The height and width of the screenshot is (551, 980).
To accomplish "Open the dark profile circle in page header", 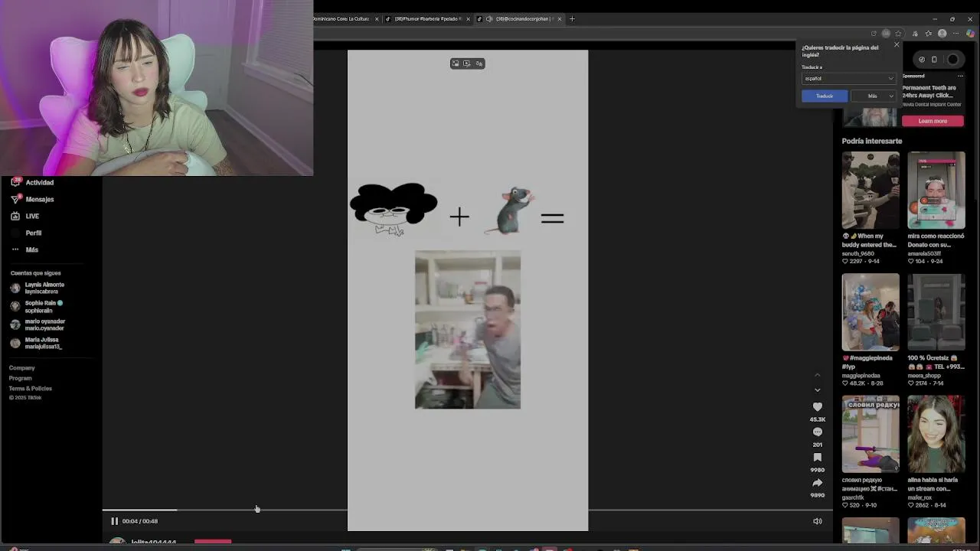I will 952,59.
